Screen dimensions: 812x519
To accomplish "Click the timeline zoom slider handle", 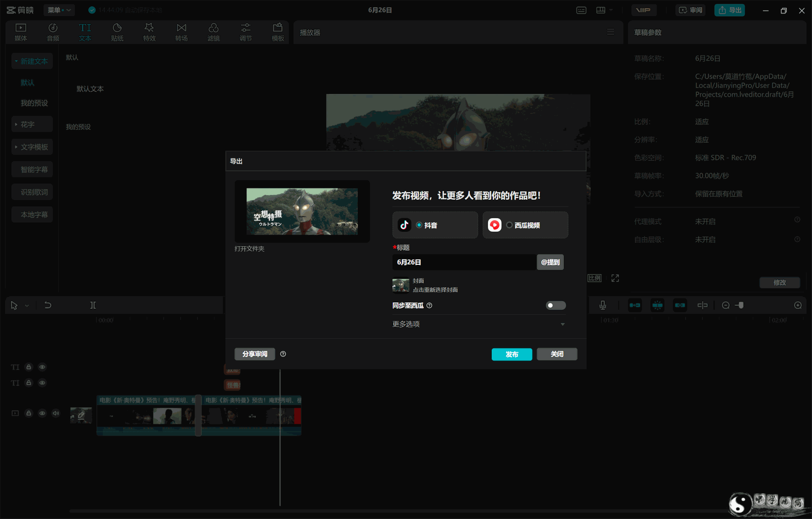I will tap(741, 305).
